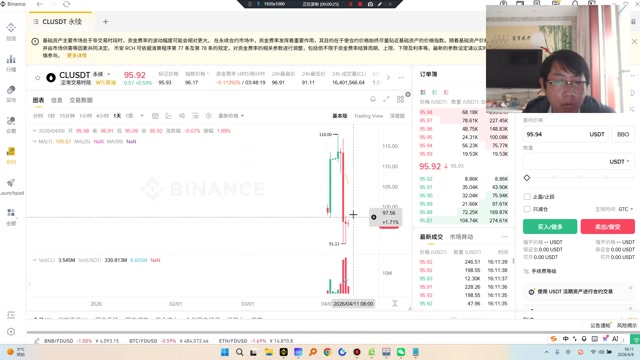This screenshot has width=640, height=360.
Task: Click the red 卖出/做空 sell short button
Action: (x=607, y=227)
